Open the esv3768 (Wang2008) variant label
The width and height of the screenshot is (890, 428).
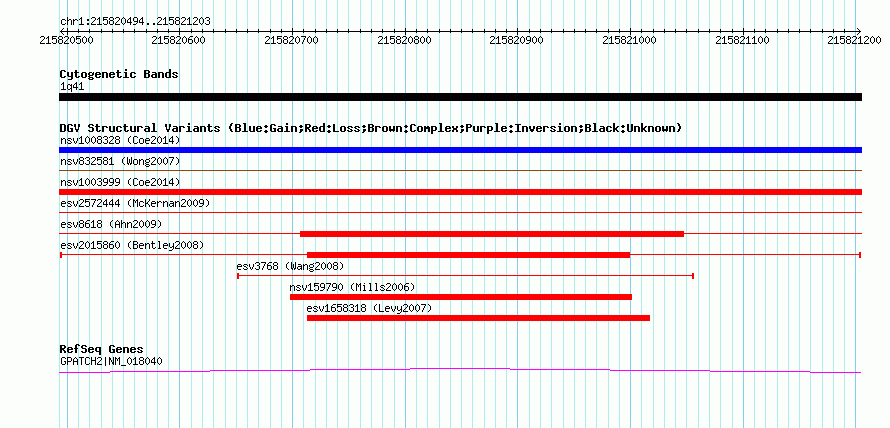290,266
